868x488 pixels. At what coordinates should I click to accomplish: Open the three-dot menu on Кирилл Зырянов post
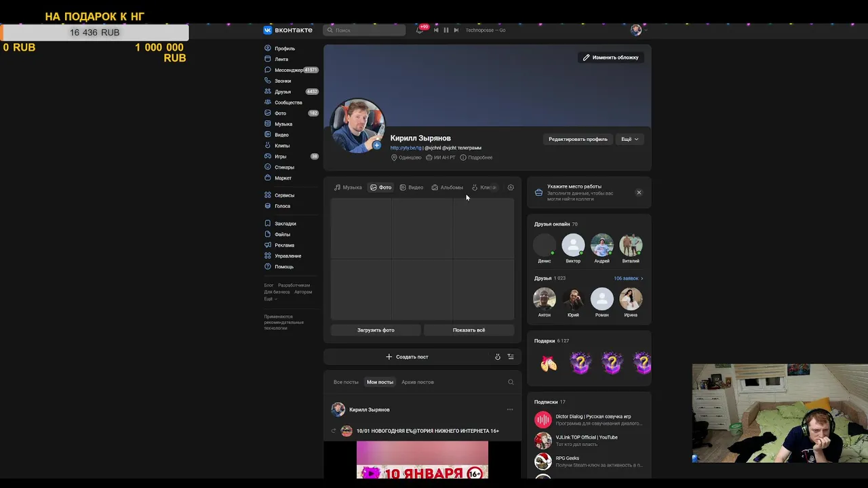[x=510, y=409]
